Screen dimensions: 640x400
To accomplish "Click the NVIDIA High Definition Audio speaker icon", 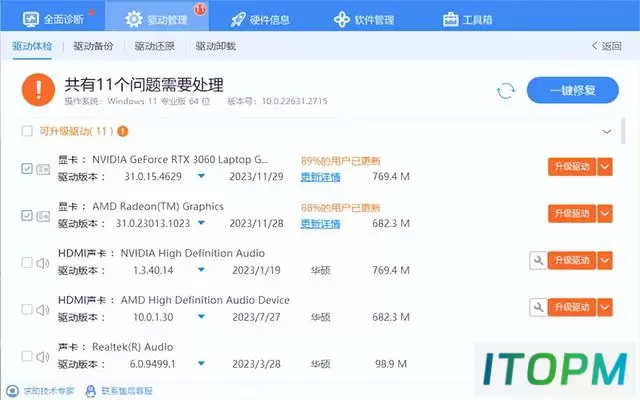I will click(x=43, y=263).
